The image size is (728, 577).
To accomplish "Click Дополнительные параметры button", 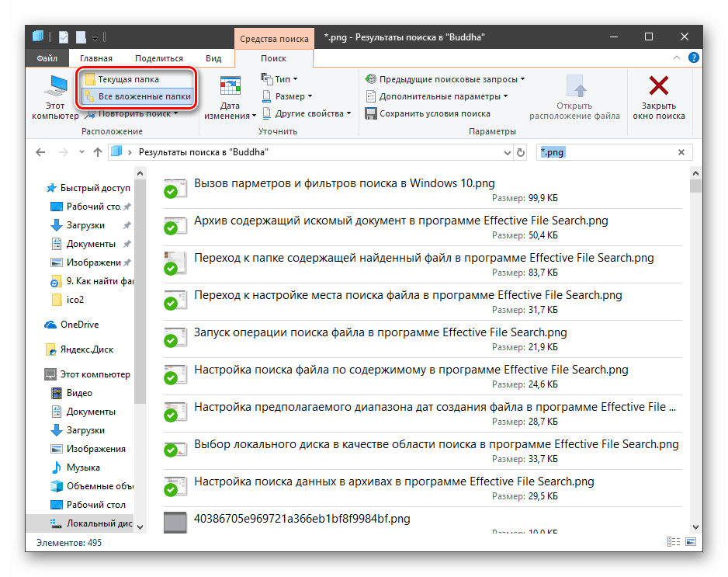I will pos(438,96).
